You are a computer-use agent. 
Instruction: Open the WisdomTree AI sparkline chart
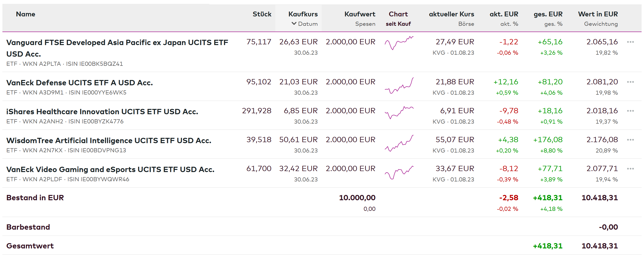coord(399,143)
